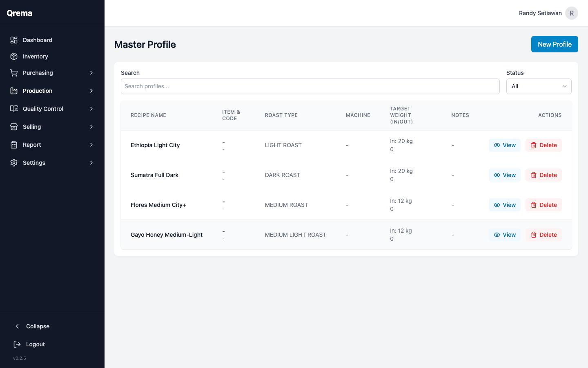Click inside the Search profiles field

(310, 86)
